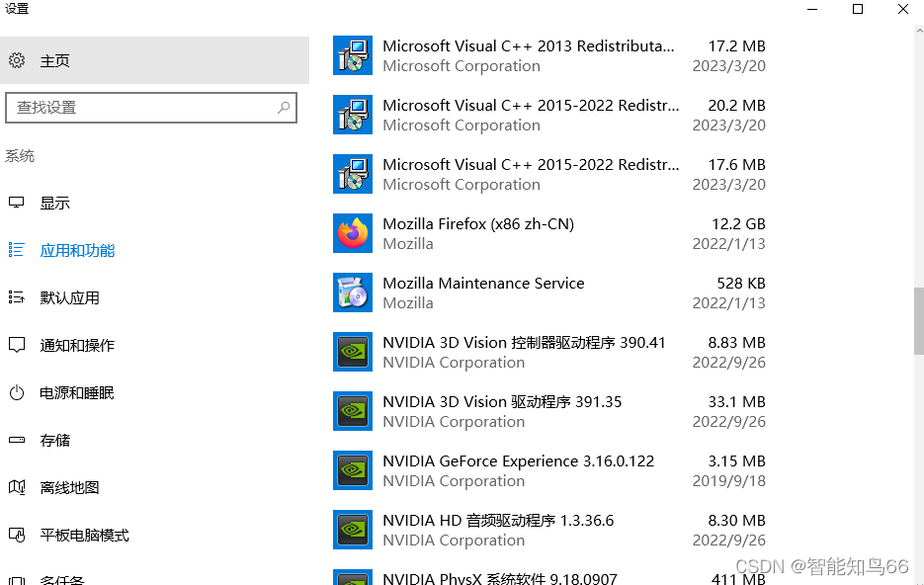The image size is (924, 585).
Task: Select NVIDIA GeForce Experience 3.16.0.122 entry
Action: [549, 470]
